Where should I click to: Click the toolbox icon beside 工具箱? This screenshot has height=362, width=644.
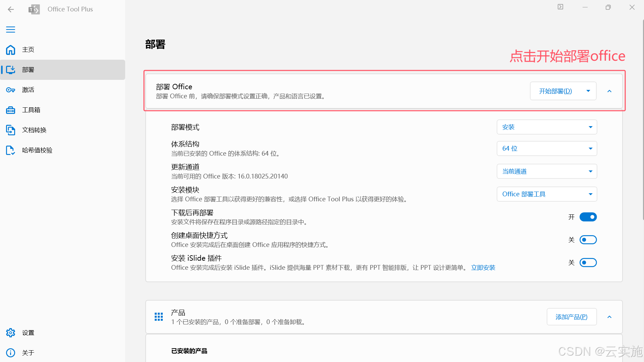pyautogui.click(x=11, y=110)
